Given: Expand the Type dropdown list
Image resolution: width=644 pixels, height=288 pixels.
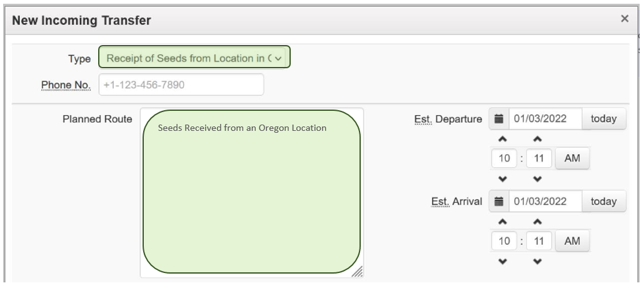Looking at the screenshot, I should click(194, 58).
